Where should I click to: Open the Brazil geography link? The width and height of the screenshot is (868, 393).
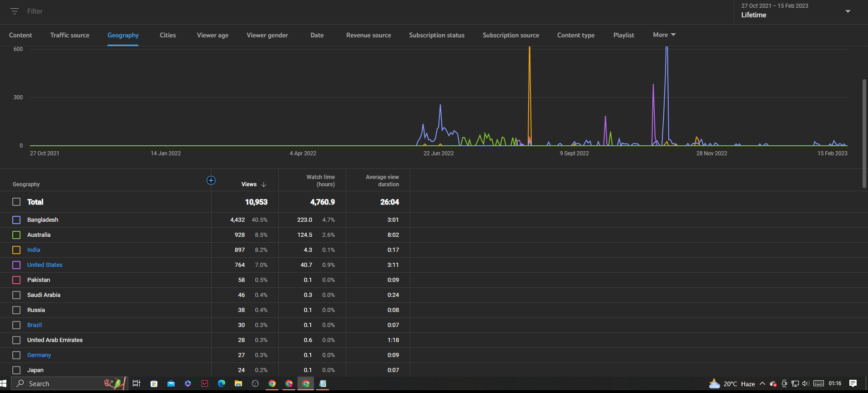[x=35, y=325]
